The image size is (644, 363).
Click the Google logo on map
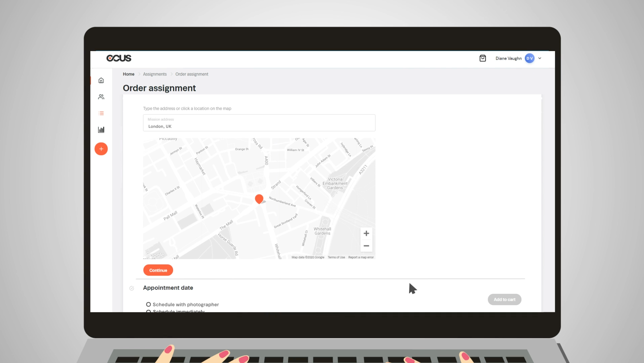[155, 255]
